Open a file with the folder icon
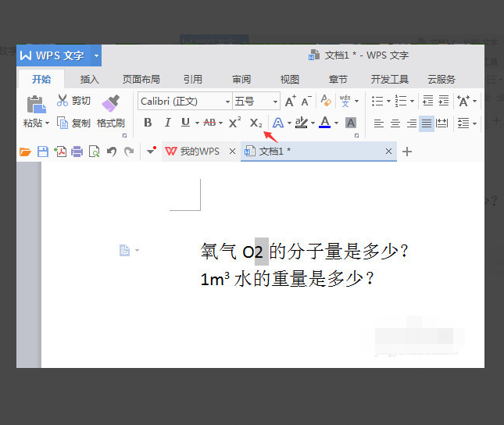The image size is (504, 425). (25, 152)
